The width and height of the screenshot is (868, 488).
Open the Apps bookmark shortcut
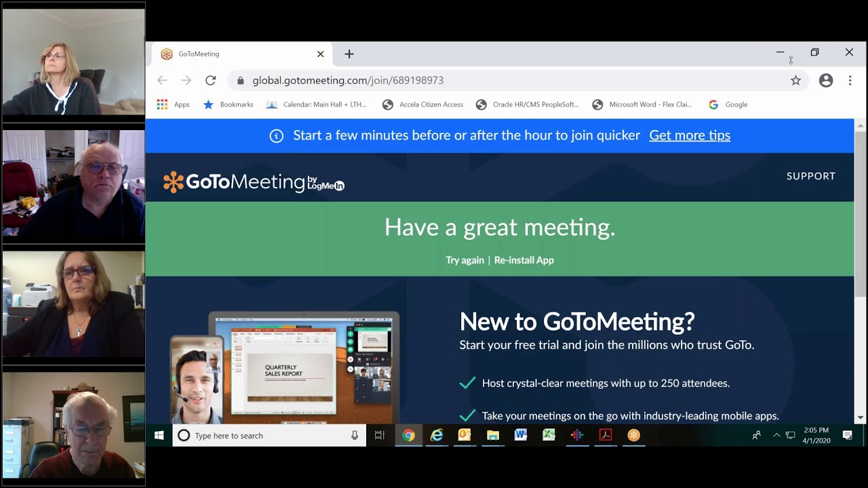pos(173,104)
